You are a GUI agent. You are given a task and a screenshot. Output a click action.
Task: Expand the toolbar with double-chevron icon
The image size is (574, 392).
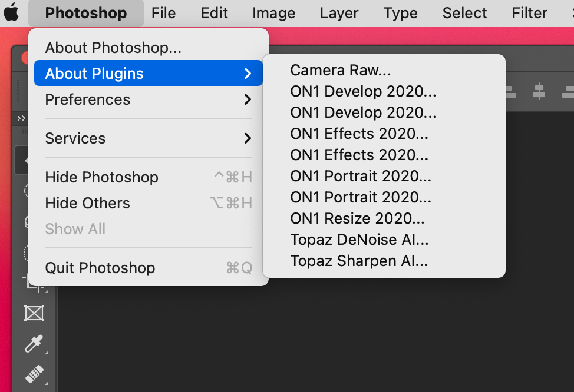21,118
